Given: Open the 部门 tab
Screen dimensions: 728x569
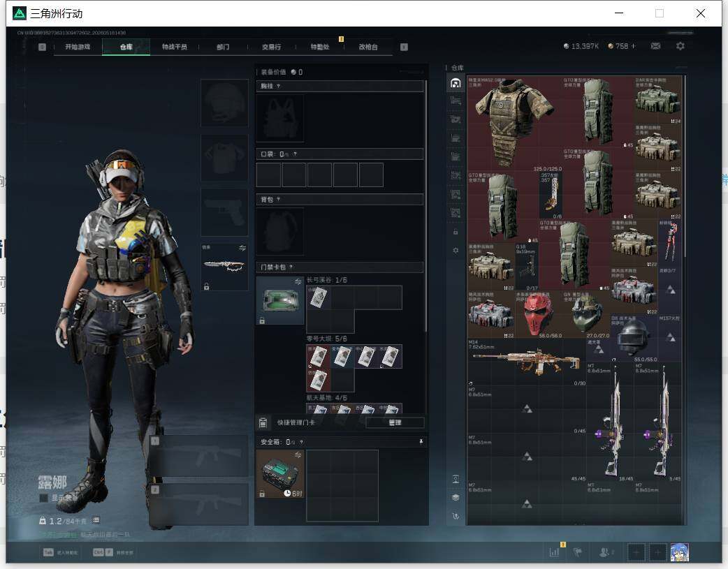Looking at the screenshot, I should (223, 47).
